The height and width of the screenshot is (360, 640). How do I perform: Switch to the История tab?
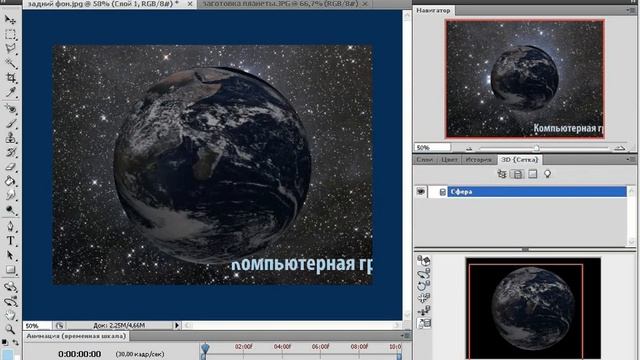point(479,160)
